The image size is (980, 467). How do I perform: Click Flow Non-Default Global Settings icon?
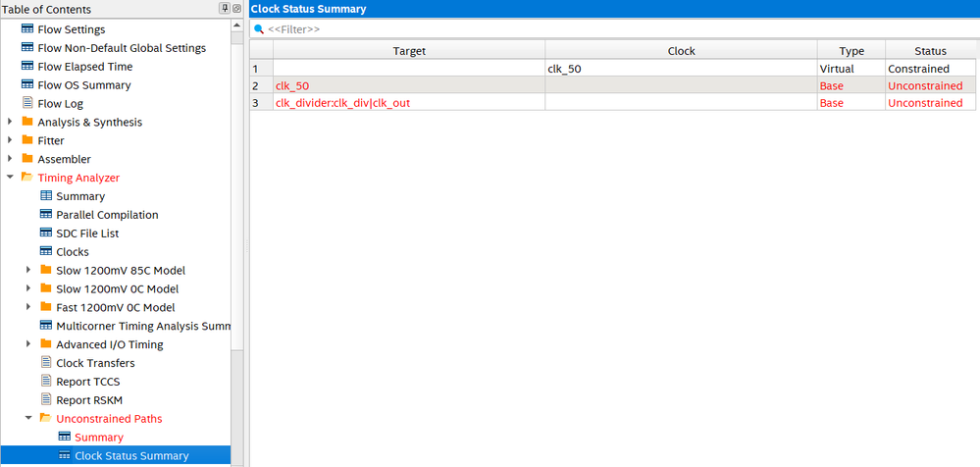27,47
